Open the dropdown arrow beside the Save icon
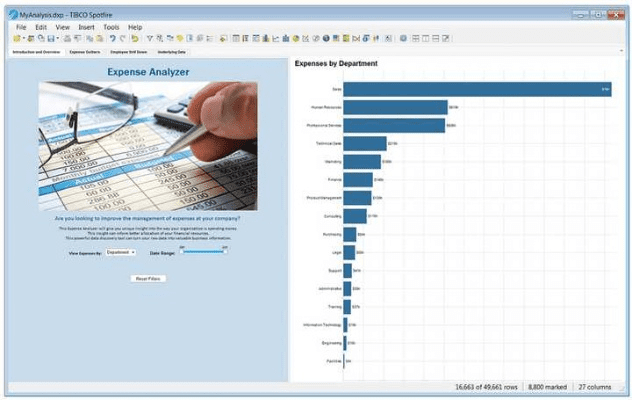The height and width of the screenshot is (400, 632). pos(54,38)
